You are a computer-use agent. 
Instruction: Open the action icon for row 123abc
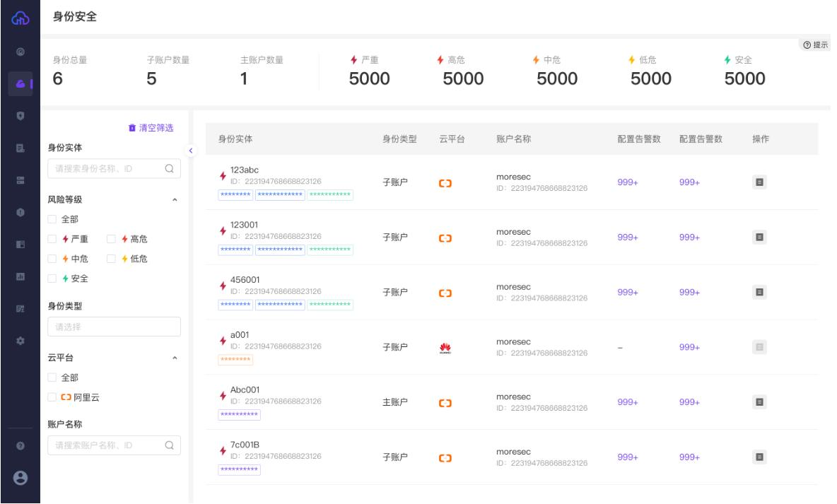tap(759, 182)
